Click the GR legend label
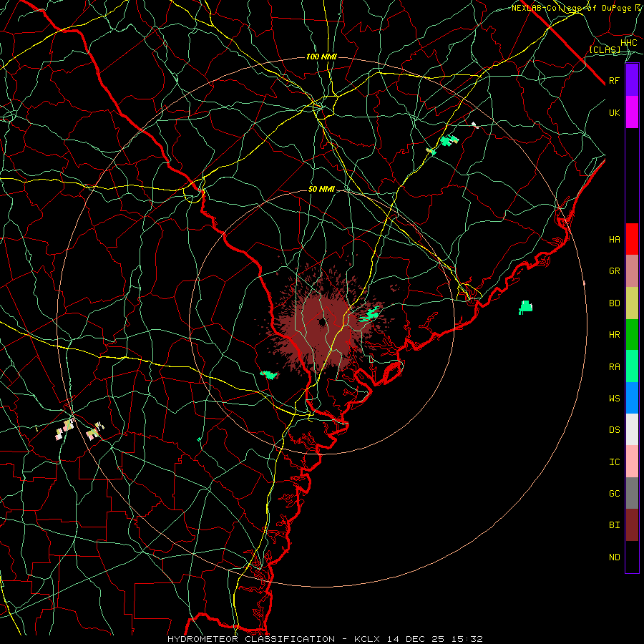This screenshot has width=644, height=644. tap(614, 271)
